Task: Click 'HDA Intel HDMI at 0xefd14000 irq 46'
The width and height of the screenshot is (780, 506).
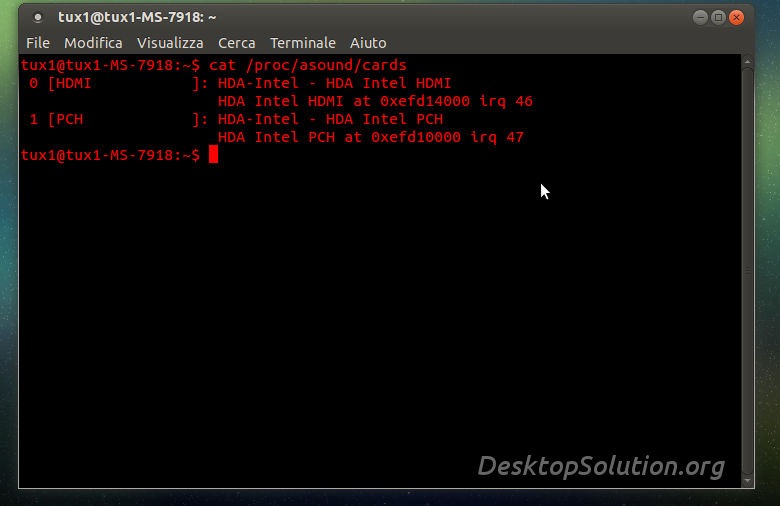Action: (x=375, y=101)
